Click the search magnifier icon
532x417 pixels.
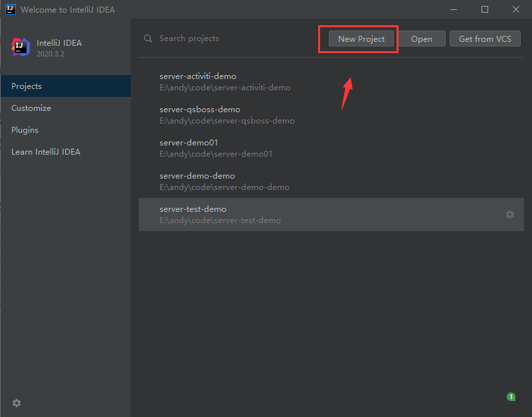coord(148,39)
